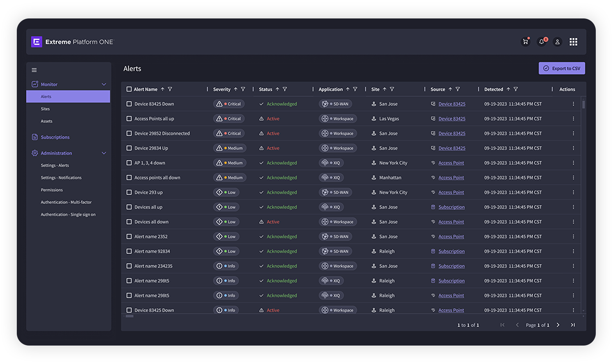The height and width of the screenshot is (364, 613).
Task: Open Permissions page
Action: coord(52,190)
